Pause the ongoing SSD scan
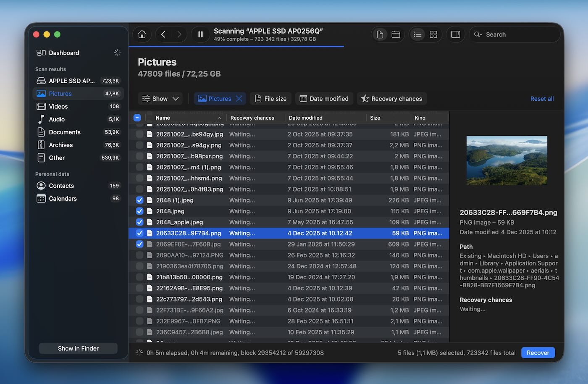Screen dimensions: 588x384 [x=200, y=34]
